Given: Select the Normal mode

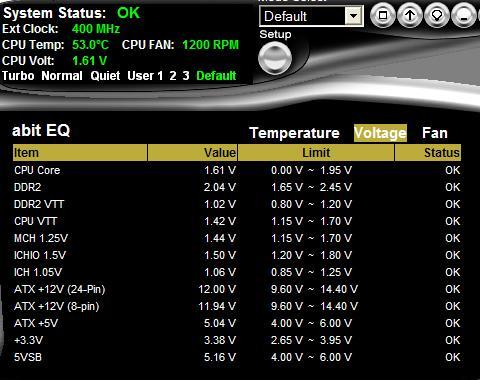Looking at the screenshot, I should (62, 76).
